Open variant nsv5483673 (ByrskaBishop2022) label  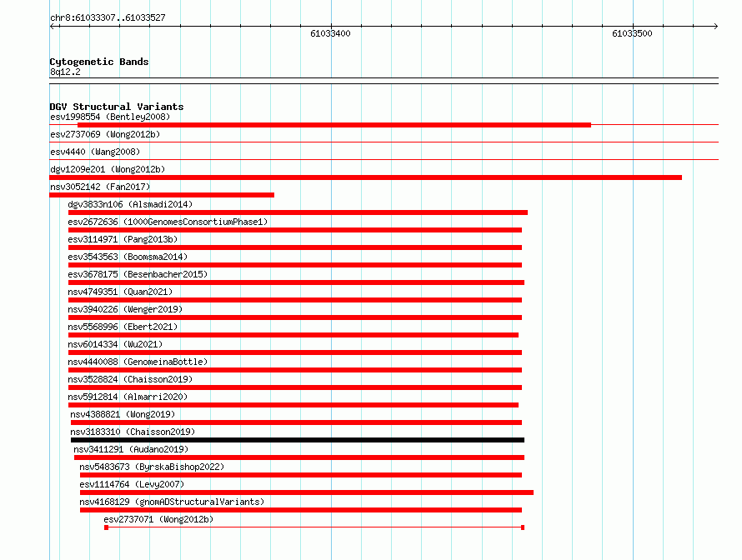152,467
